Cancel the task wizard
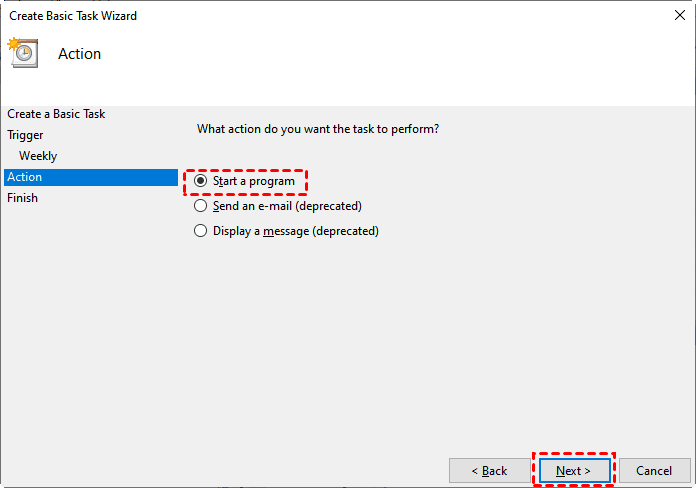The image size is (696, 488). (655, 471)
